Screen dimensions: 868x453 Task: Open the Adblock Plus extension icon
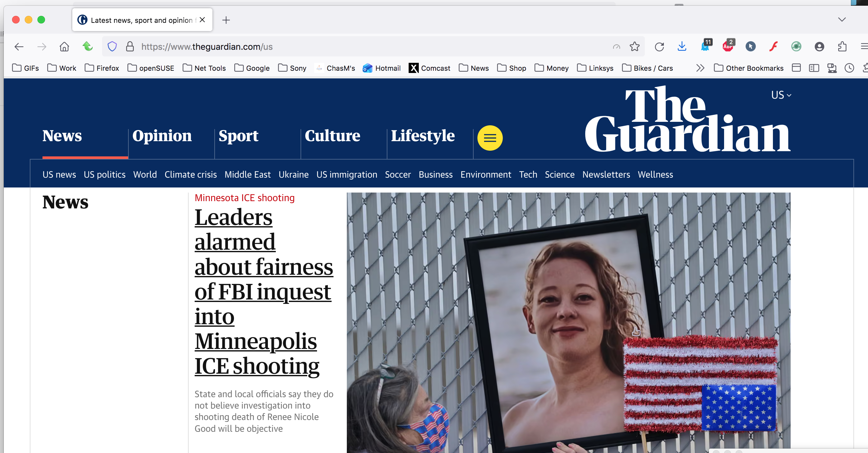[728, 46]
